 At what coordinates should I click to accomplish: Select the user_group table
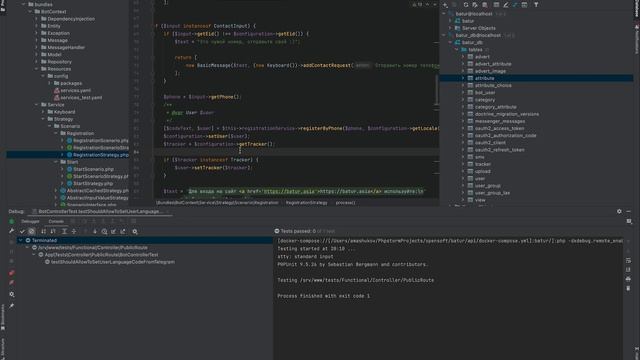coord(488,186)
